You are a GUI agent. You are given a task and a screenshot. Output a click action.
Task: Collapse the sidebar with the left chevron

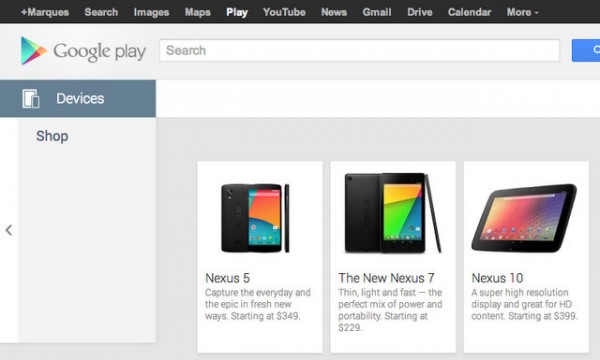pyautogui.click(x=9, y=230)
